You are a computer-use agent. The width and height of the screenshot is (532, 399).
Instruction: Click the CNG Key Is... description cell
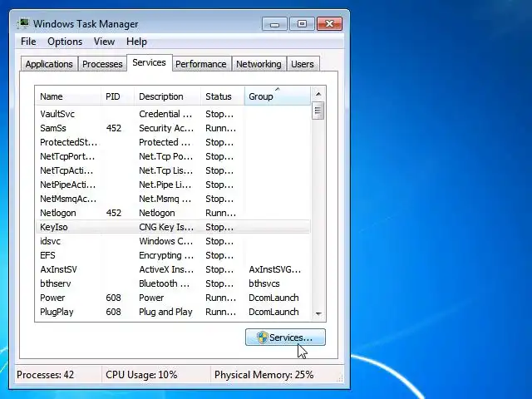(x=166, y=227)
